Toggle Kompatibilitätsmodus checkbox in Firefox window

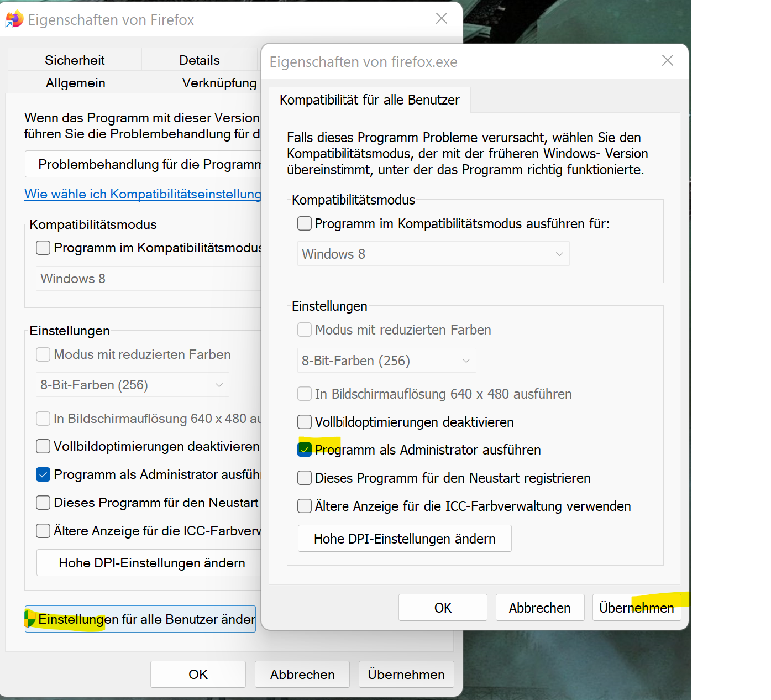43,248
